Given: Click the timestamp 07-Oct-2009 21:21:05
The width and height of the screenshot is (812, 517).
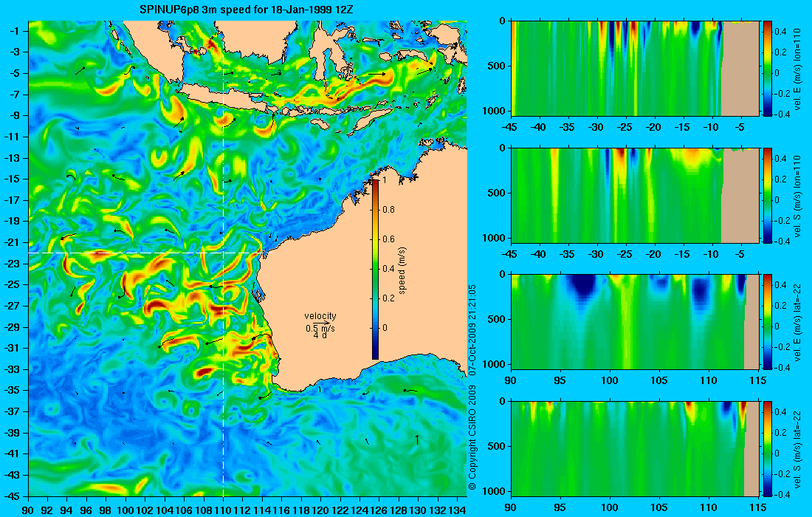Looking at the screenshot, I should [x=472, y=330].
